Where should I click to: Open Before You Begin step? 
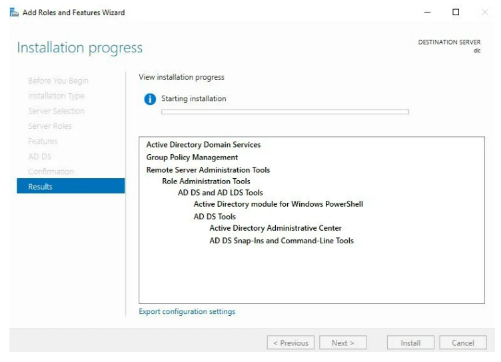point(58,81)
